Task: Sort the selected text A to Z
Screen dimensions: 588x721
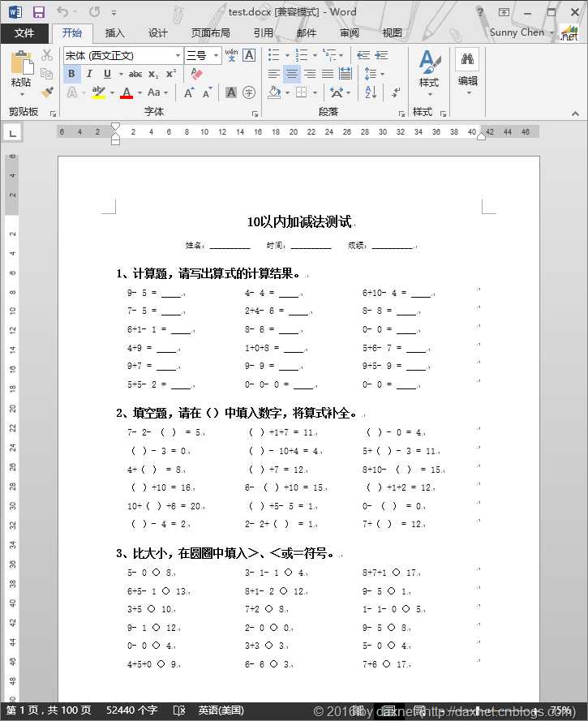Action: tap(371, 93)
